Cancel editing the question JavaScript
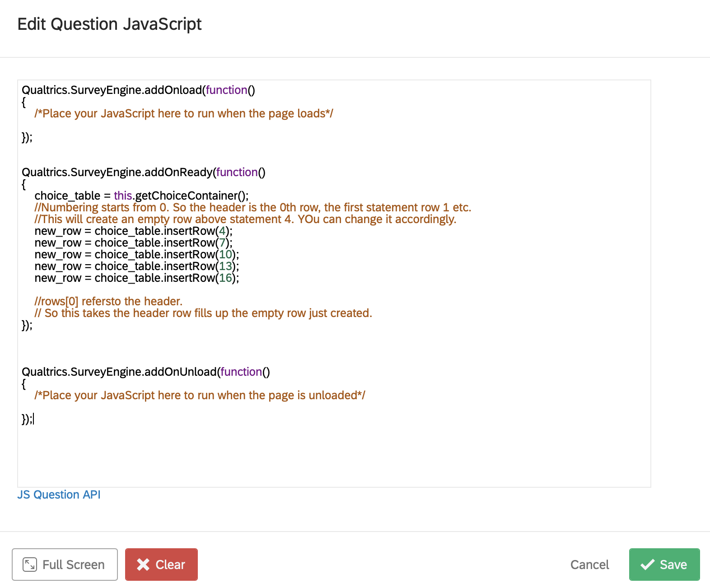Image resolution: width=710 pixels, height=588 pixels. [x=589, y=565]
